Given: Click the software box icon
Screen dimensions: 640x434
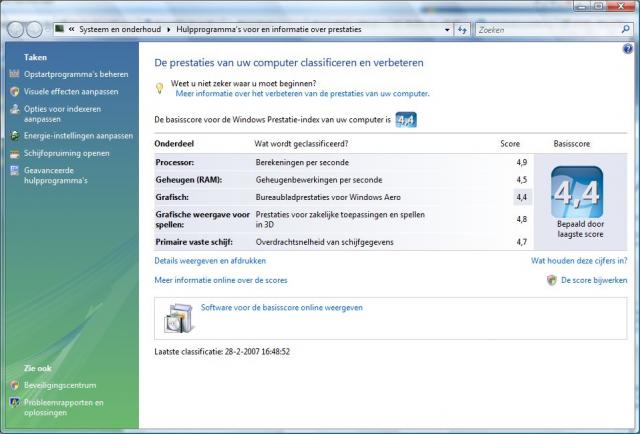Looking at the screenshot, I should (178, 318).
